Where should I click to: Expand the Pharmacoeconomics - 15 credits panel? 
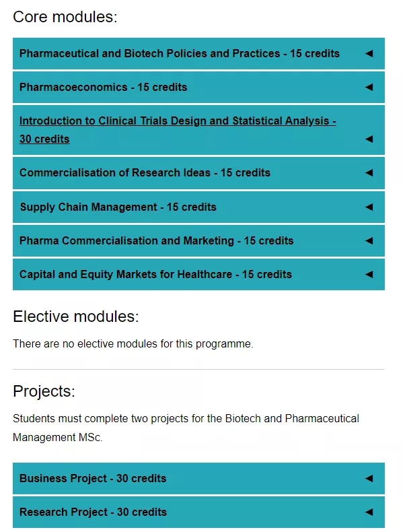click(x=198, y=87)
